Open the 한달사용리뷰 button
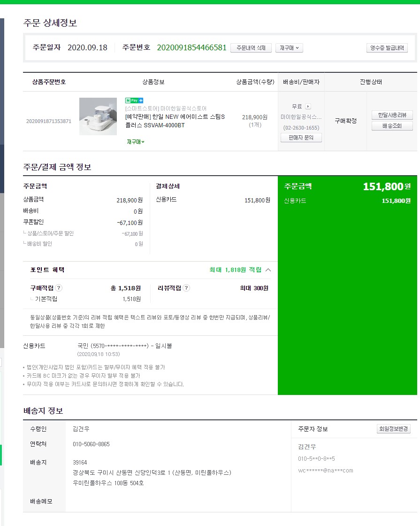Viewport: 420px width, 526px height. [392, 115]
